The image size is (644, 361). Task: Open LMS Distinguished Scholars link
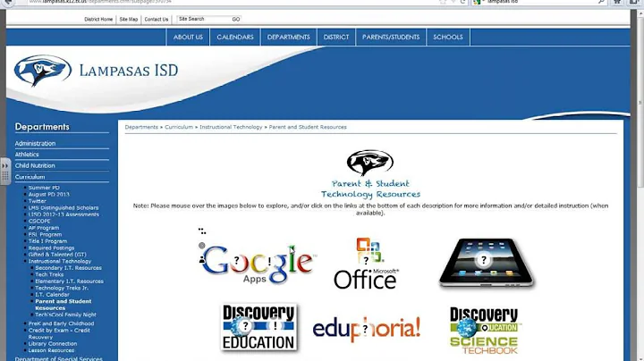pos(64,208)
